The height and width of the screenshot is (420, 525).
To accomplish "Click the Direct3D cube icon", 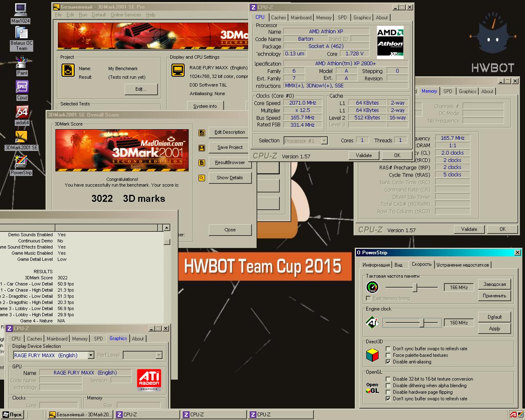I will coord(372,355).
